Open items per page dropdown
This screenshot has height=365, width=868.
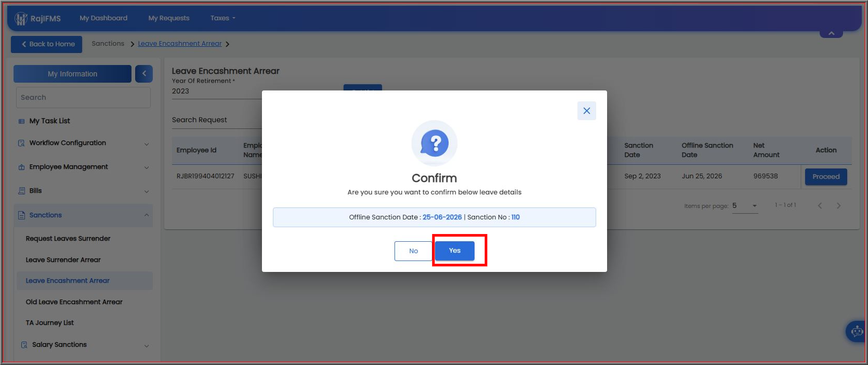tap(745, 206)
